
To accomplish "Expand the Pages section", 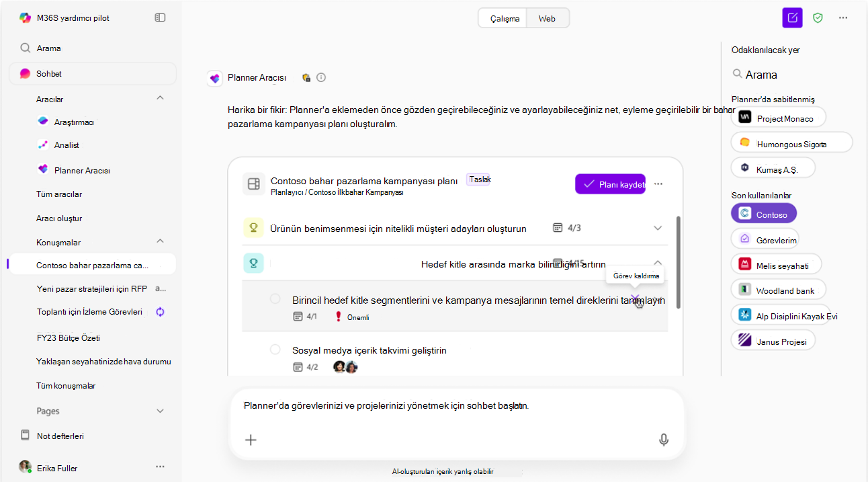I will point(160,411).
